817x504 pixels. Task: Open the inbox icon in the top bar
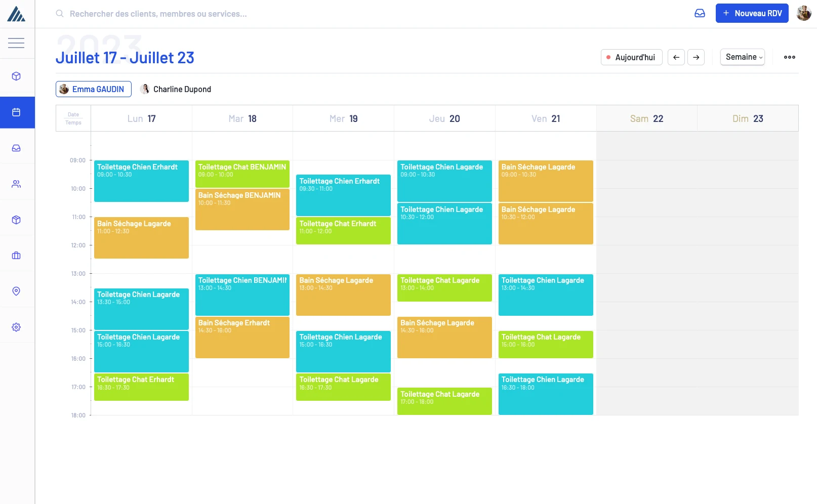700,14
